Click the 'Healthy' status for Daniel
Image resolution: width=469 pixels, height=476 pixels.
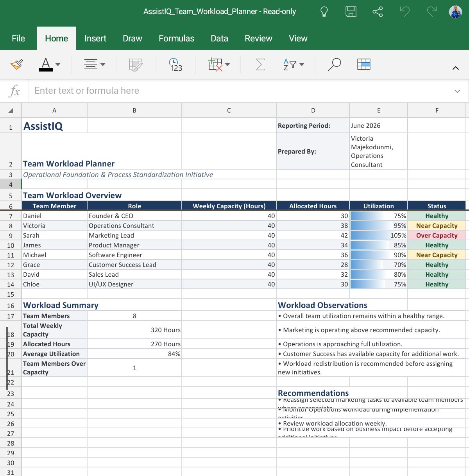pos(437,216)
